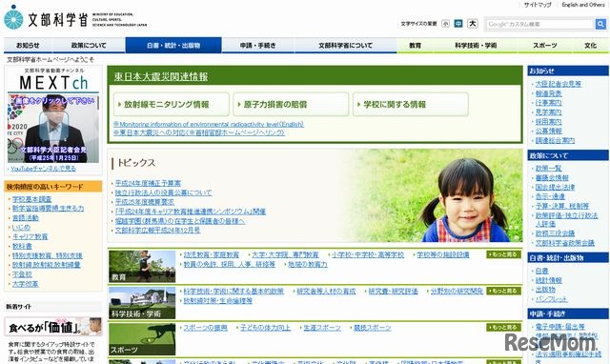Image resolution: width=610 pixels, height=364 pixels.
Task: Open 統計情報 sidebar link
Action: pyautogui.click(x=549, y=280)
